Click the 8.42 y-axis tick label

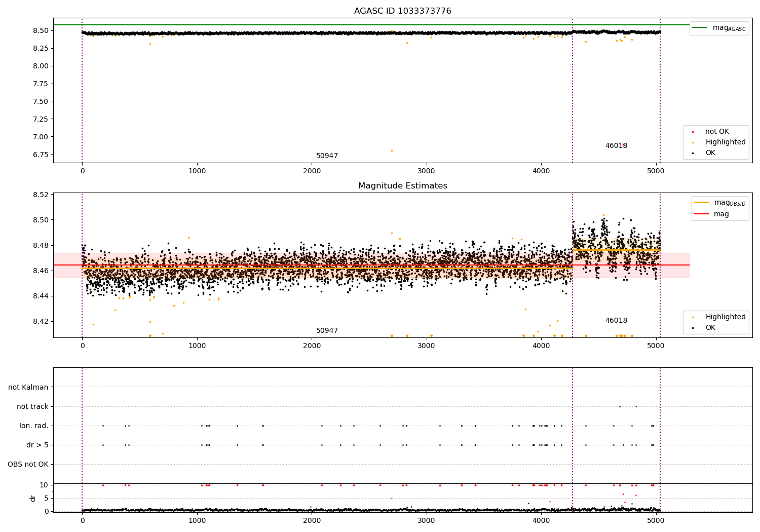coord(41,321)
